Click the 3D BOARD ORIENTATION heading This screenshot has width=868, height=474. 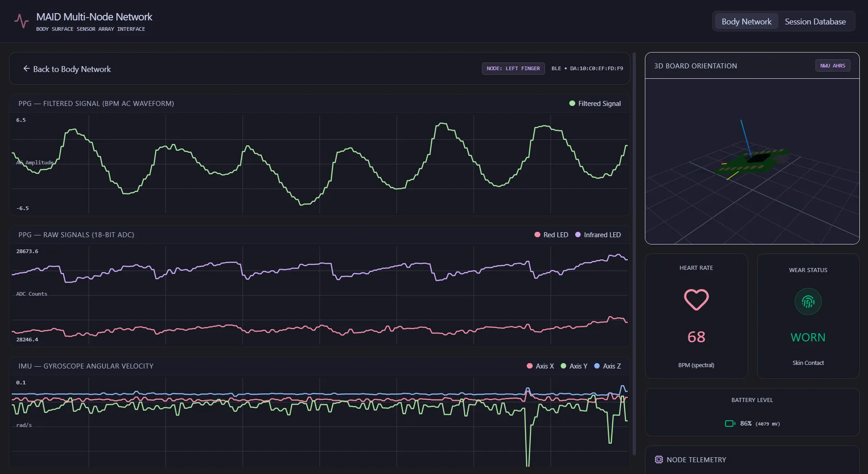click(695, 66)
